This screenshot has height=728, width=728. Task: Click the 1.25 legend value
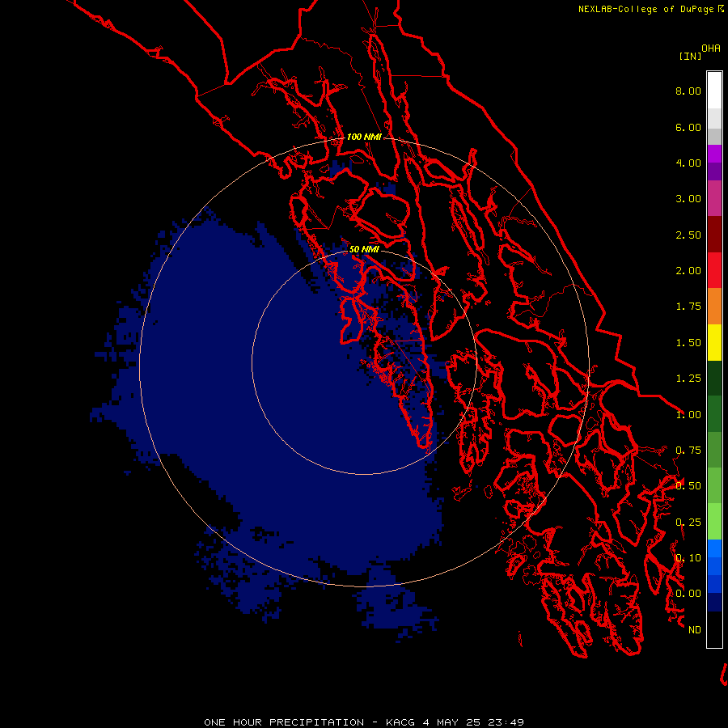[x=688, y=379]
